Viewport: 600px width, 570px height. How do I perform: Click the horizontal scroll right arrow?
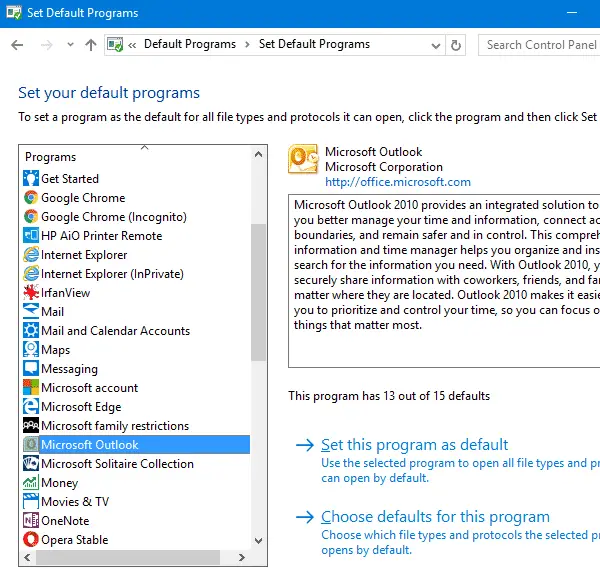point(241,557)
